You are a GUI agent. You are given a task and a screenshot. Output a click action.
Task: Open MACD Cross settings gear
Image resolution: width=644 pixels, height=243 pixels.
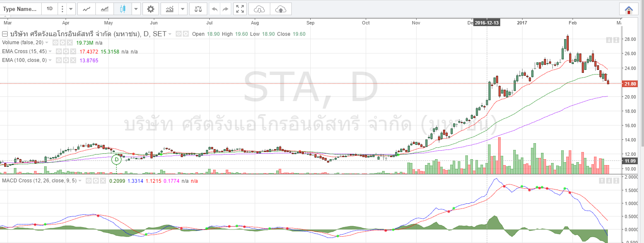[95, 181]
